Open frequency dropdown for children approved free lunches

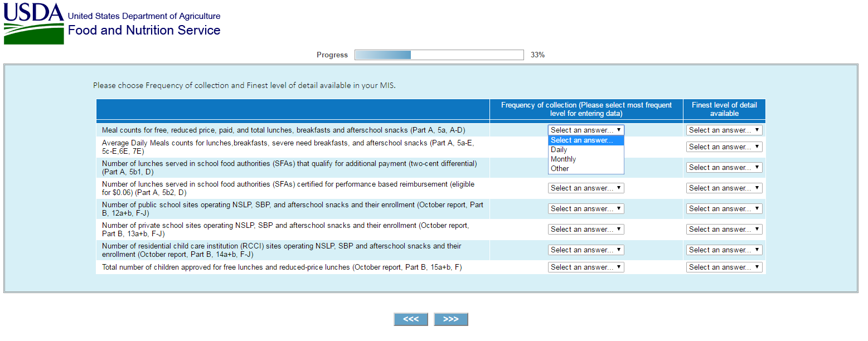coord(585,267)
